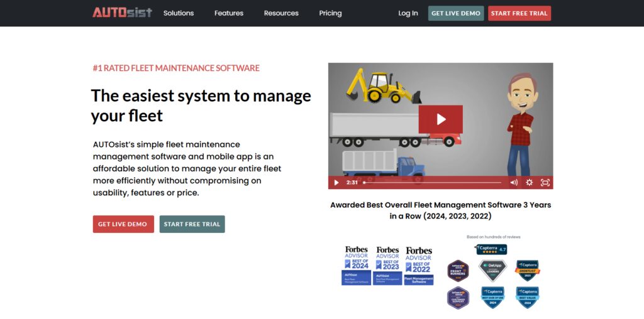Open the Resources menu
Screen dimensions: 644x319
click(281, 13)
